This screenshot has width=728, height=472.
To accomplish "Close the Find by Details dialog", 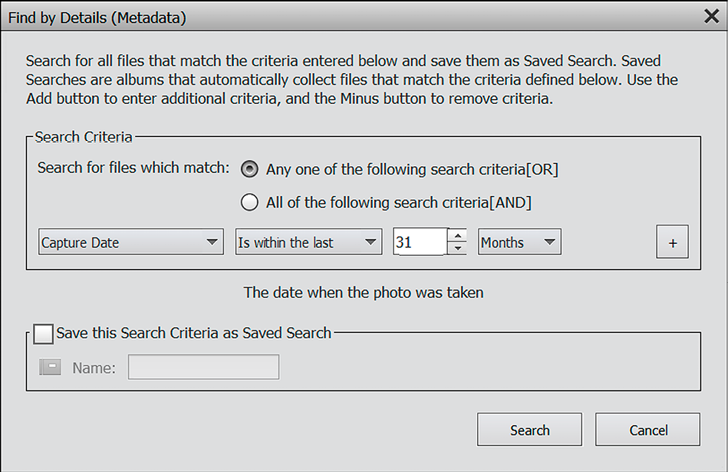I will (711, 16).
